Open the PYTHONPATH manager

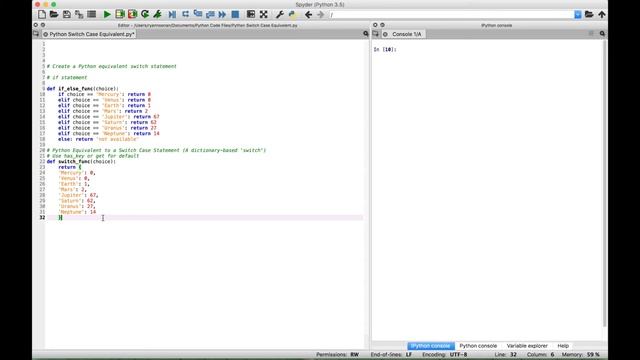(x=292, y=15)
